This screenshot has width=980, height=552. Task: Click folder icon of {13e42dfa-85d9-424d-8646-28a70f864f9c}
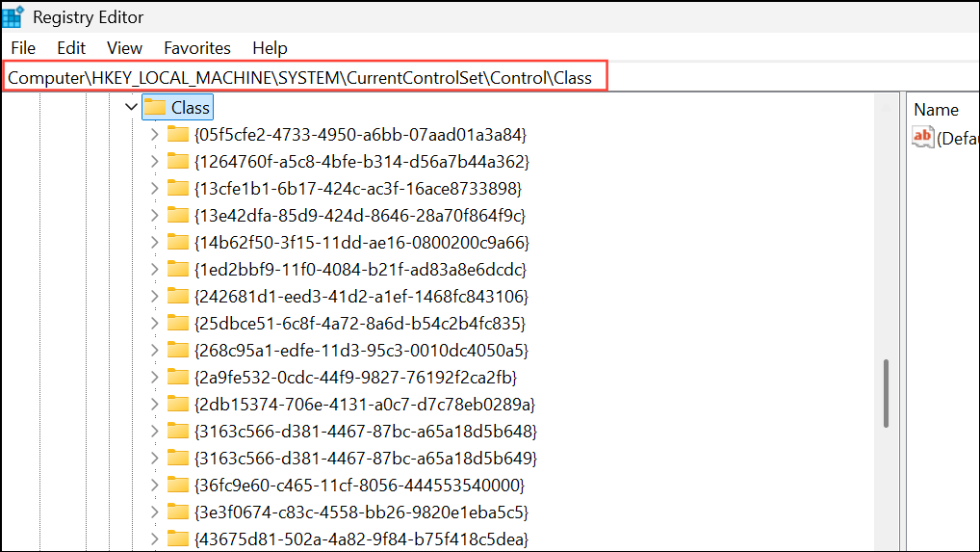click(178, 215)
